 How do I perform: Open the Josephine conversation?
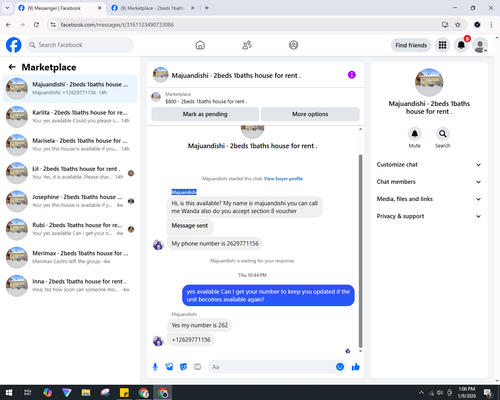point(70,201)
